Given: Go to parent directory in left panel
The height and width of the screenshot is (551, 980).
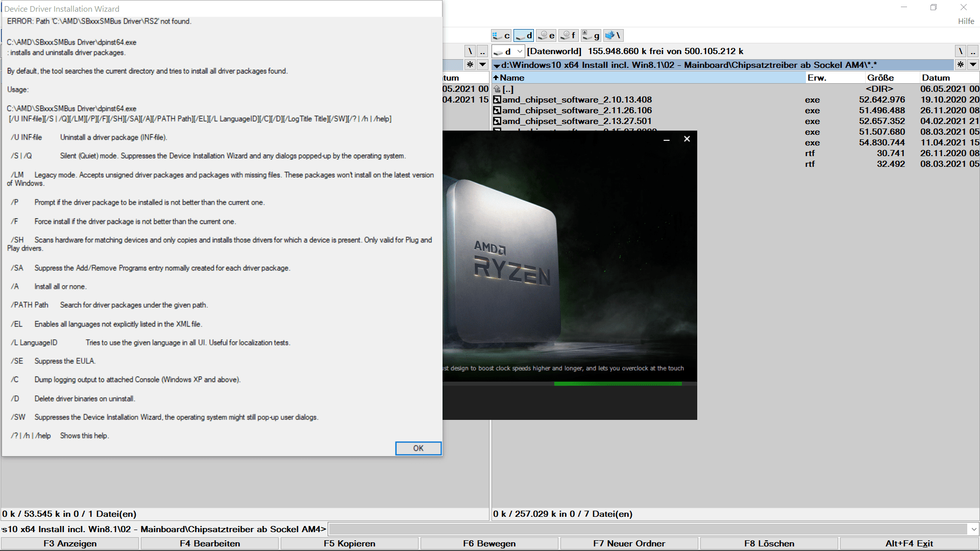Looking at the screenshot, I should point(482,51).
